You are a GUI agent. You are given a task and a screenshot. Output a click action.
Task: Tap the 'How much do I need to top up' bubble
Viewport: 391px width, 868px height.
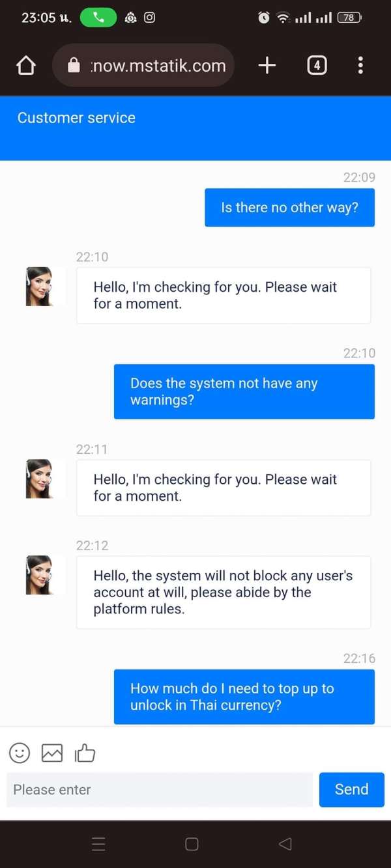(244, 697)
